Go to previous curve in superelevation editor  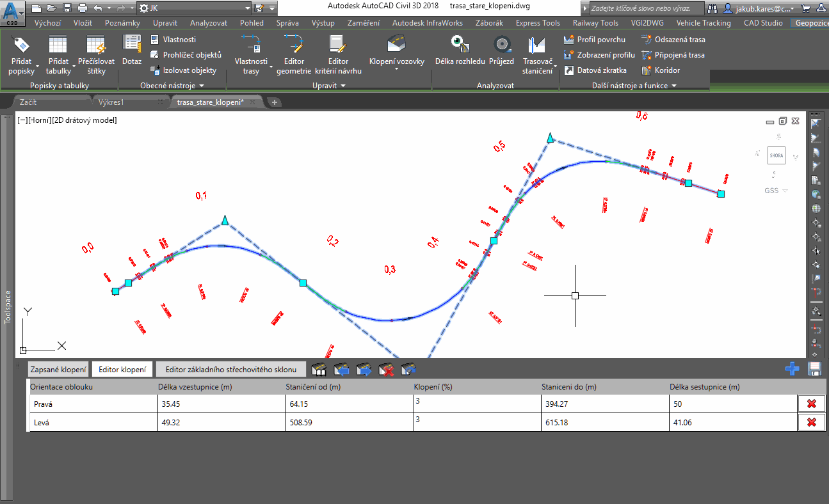pyautogui.click(x=341, y=369)
